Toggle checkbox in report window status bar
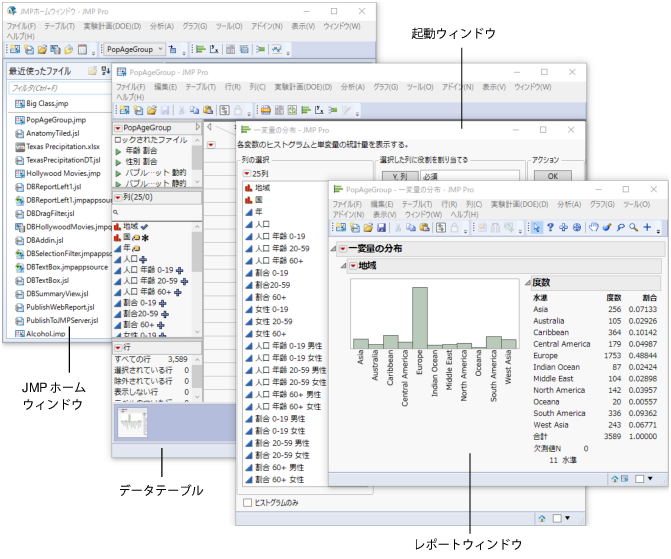Screen dimensions: 671x559 click(x=639, y=479)
